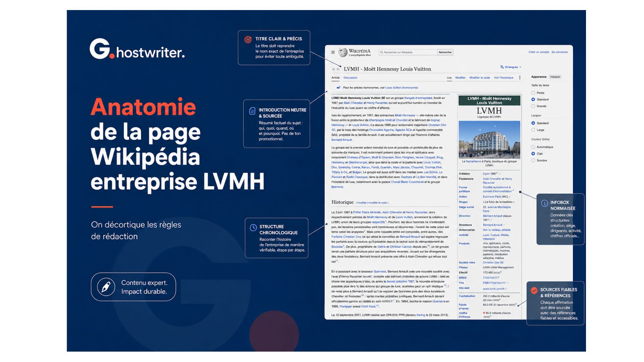The width and height of the screenshot is (644, 362).
Task: Click the magnifier icon in the search box
Action: pyautogui.click(x=381, y=52)
